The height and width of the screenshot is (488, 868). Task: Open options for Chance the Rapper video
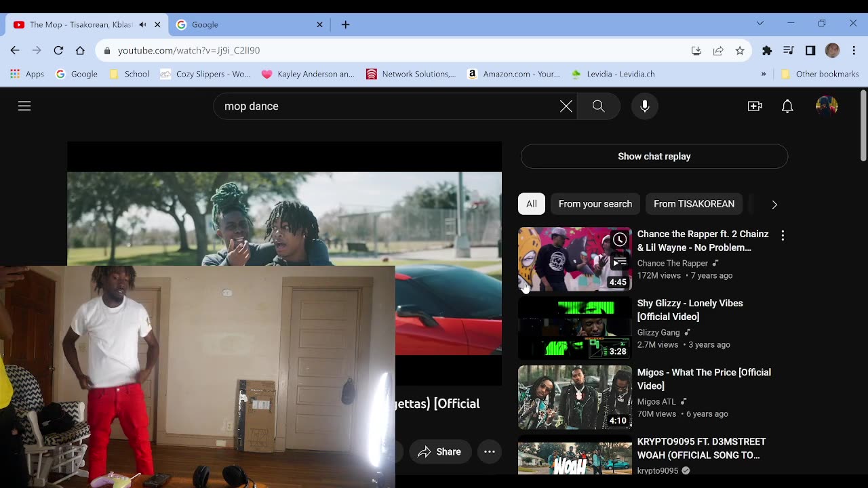pos(783,235)
